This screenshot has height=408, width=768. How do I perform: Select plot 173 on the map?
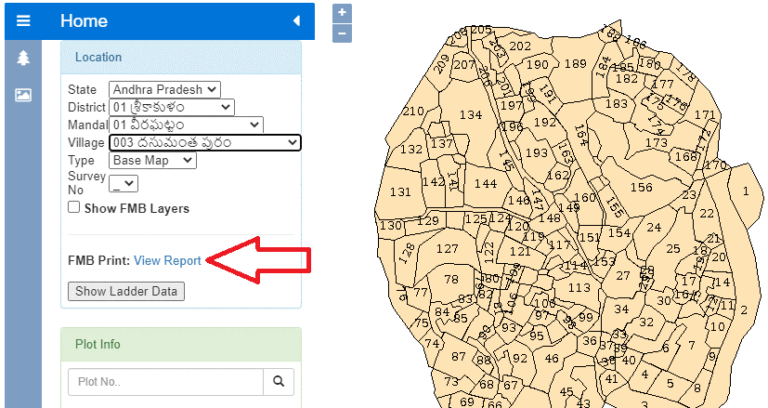[656, 143]
